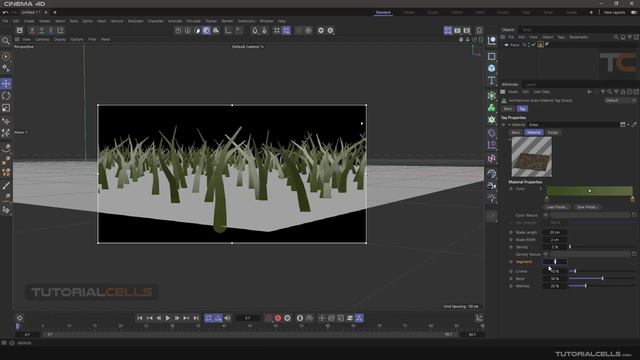
Task: Click the Blade Length value field
Action: [555, 232]
